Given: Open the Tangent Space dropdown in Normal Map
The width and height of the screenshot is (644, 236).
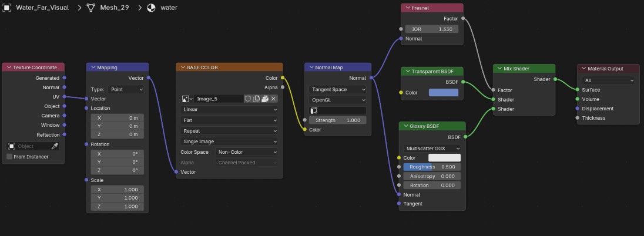Looking at the screenshot, I should coord(338,89).
